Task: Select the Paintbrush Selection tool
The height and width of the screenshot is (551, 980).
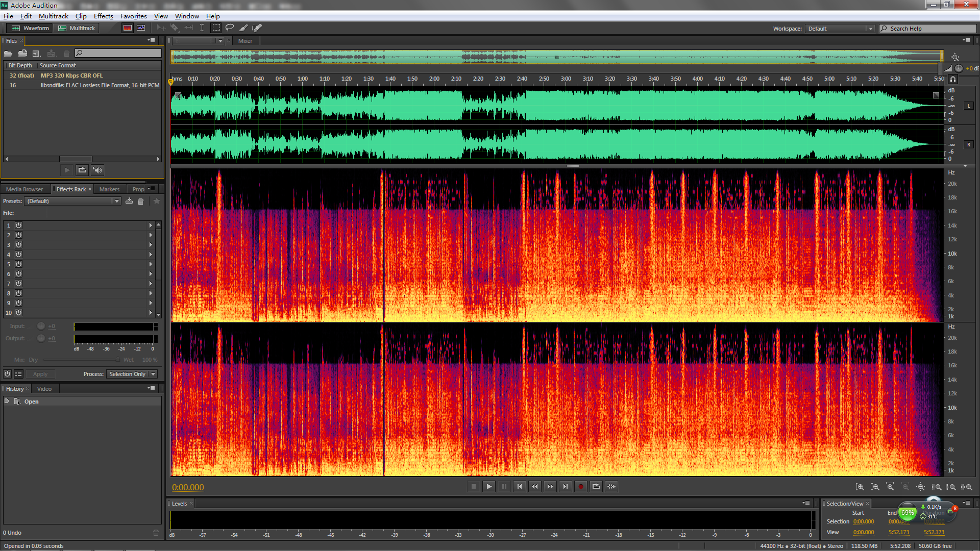Action: 243,28
